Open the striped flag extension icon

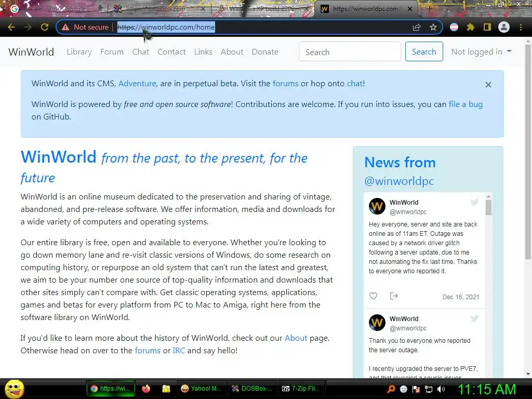(454, 27)
